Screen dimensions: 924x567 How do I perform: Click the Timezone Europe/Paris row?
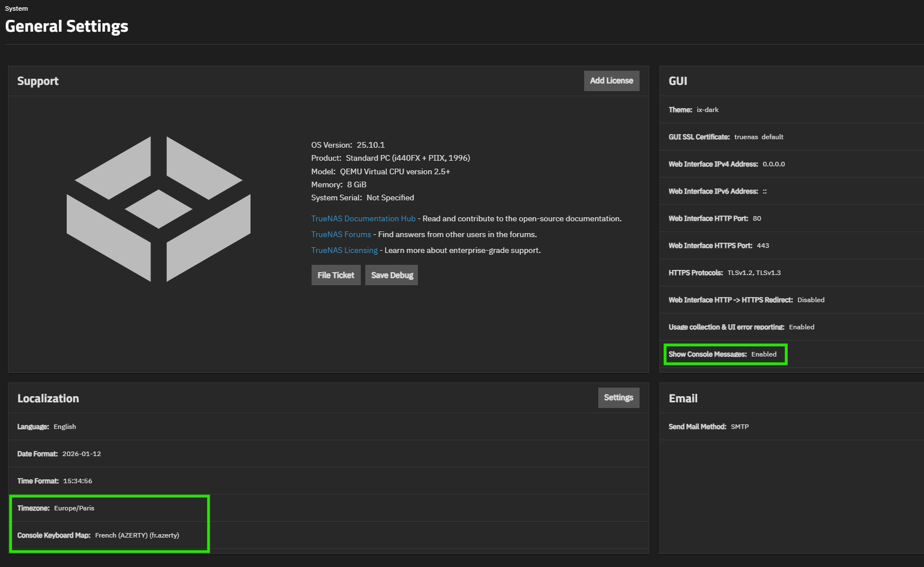[56, 508]
